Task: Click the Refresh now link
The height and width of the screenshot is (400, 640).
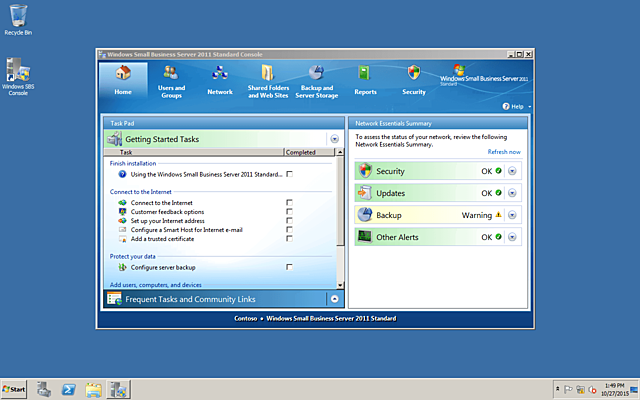Action: pyautogui.click(x=504, y=152)
